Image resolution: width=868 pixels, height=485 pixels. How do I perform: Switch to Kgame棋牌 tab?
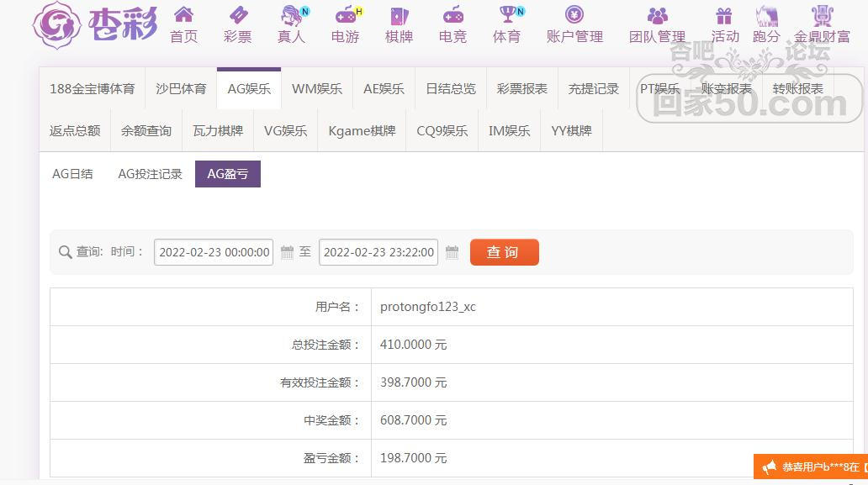click(362, 130)
